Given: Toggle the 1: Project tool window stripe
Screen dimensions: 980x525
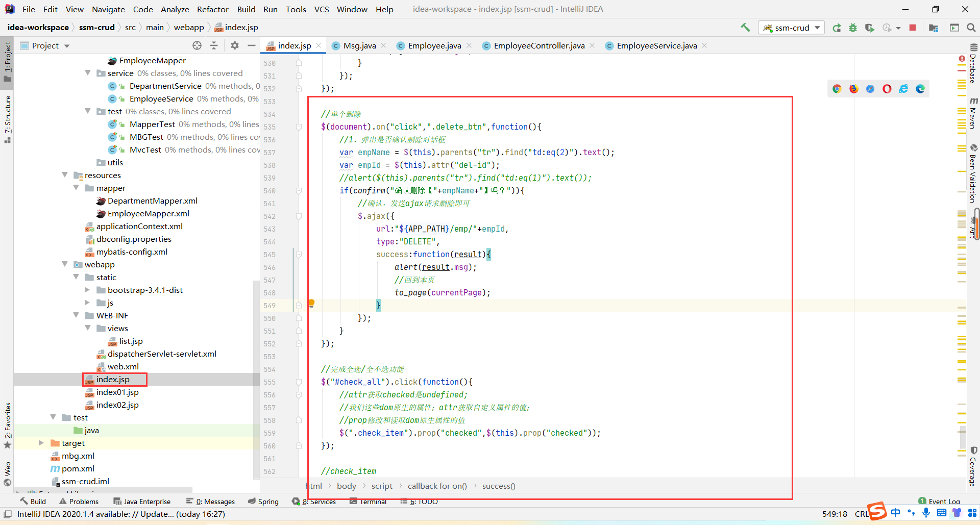Looking at the screenshot, I should [8, 62].
